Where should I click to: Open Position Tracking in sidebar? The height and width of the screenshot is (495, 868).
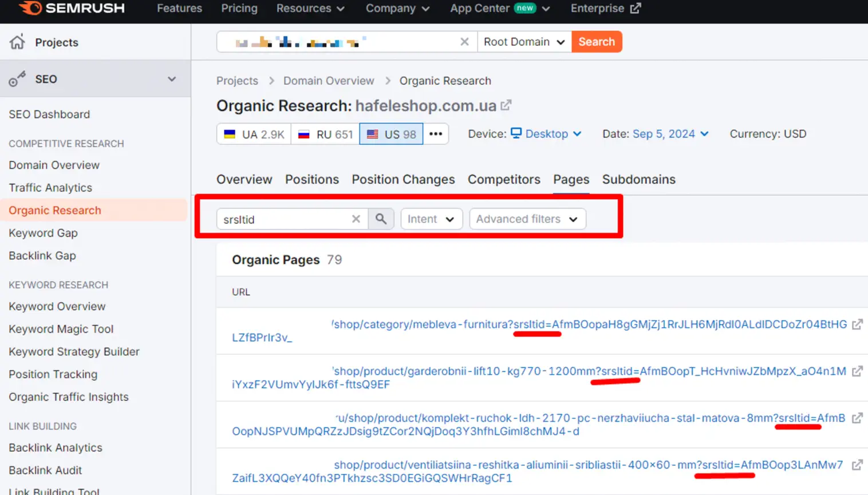point(53,374)
